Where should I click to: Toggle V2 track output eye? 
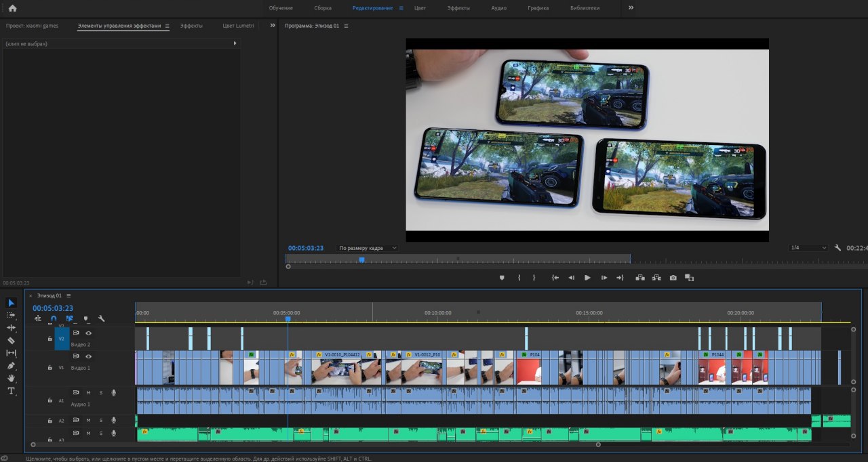pyautogui.click(x=88, y=333)
